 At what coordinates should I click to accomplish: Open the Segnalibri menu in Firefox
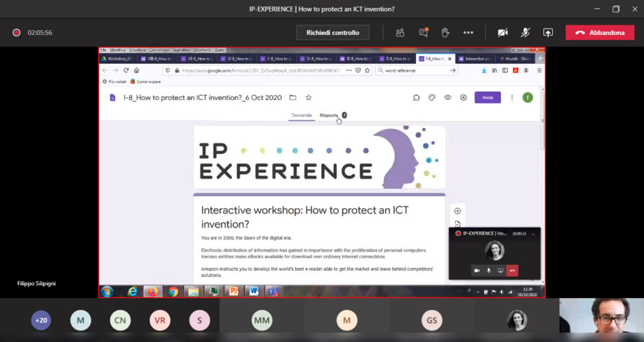click(181, 50)
